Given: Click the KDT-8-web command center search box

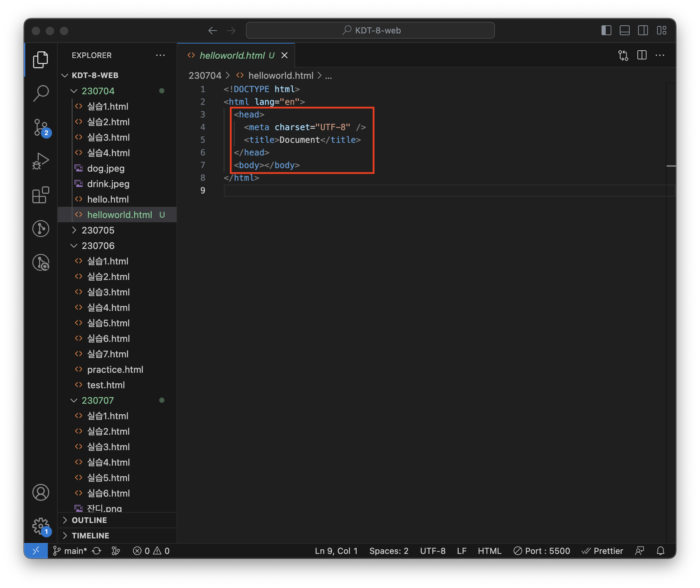Looking at the screenshot, I should 370,30.
